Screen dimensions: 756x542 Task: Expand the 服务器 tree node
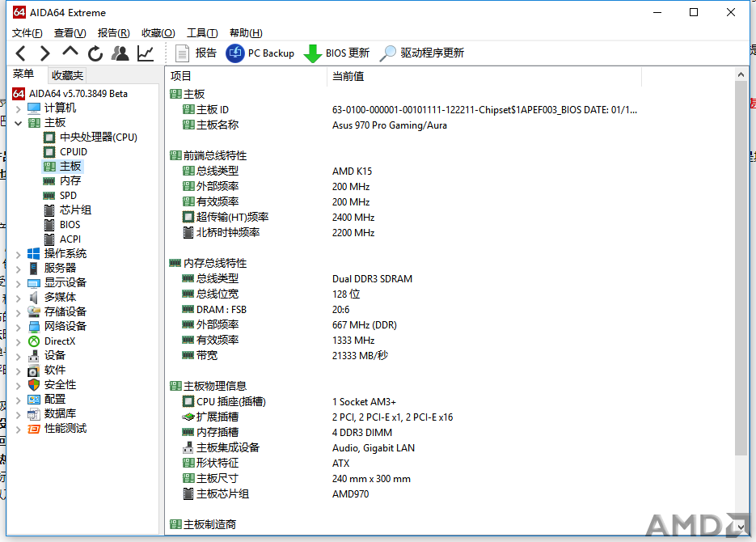[x=19, y=269]
